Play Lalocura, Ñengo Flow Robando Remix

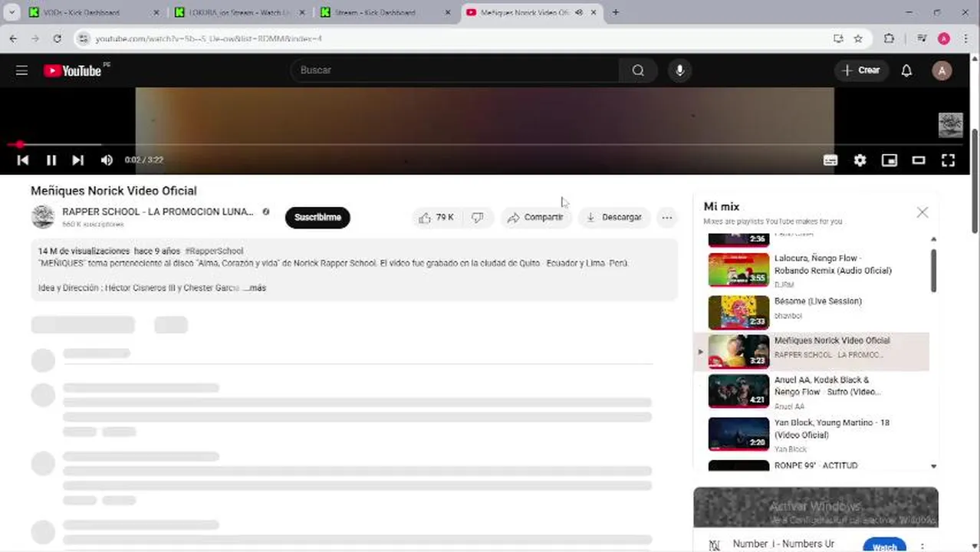[811, 270]
